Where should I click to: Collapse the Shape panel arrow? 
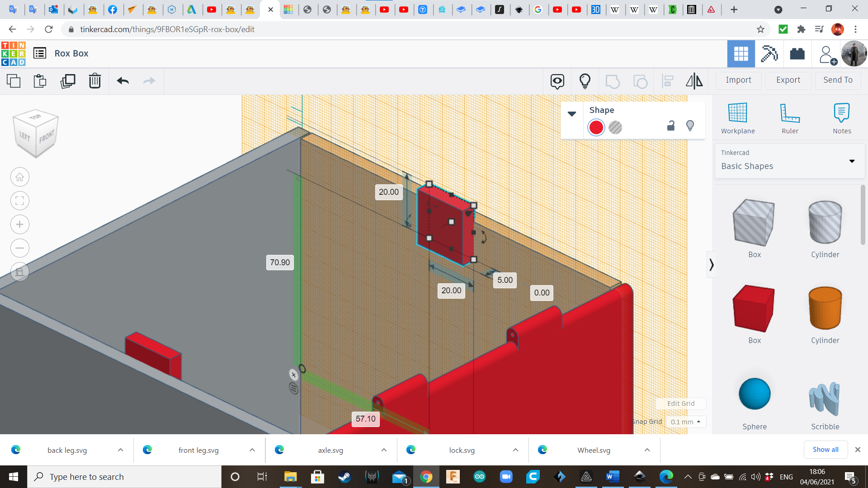click(x=572, y=114)
